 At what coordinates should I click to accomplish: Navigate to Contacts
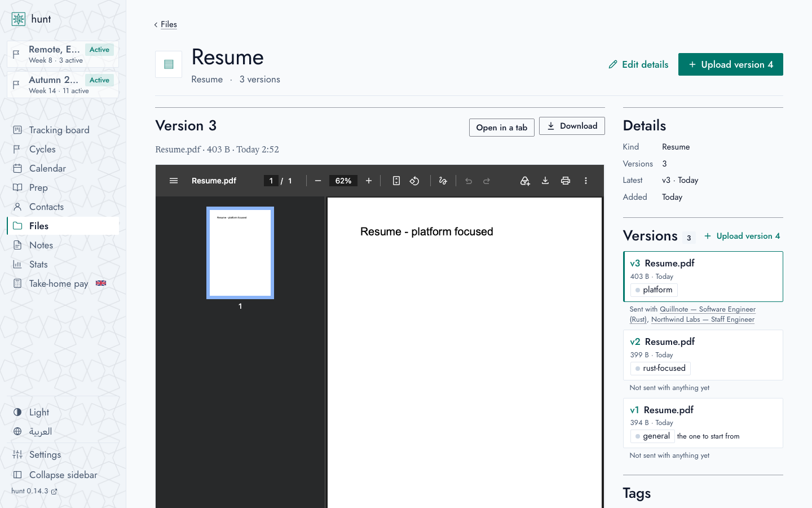click(63, 207)
